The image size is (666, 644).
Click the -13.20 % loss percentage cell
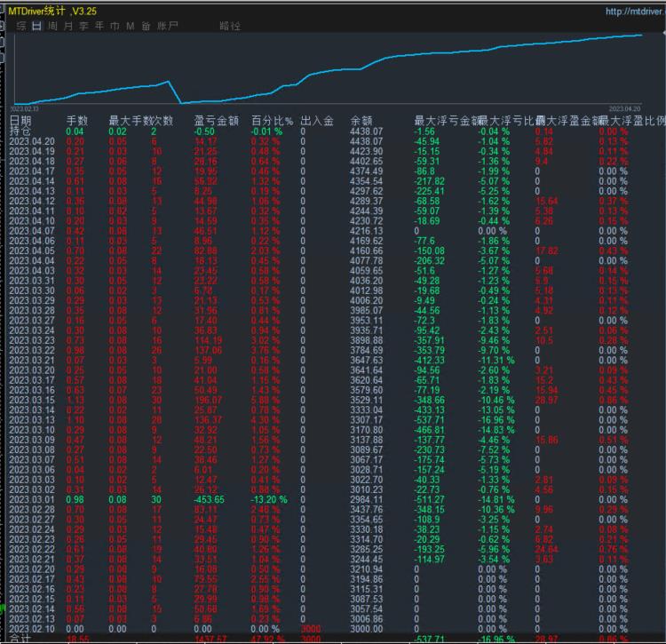[x=269, y=499]
